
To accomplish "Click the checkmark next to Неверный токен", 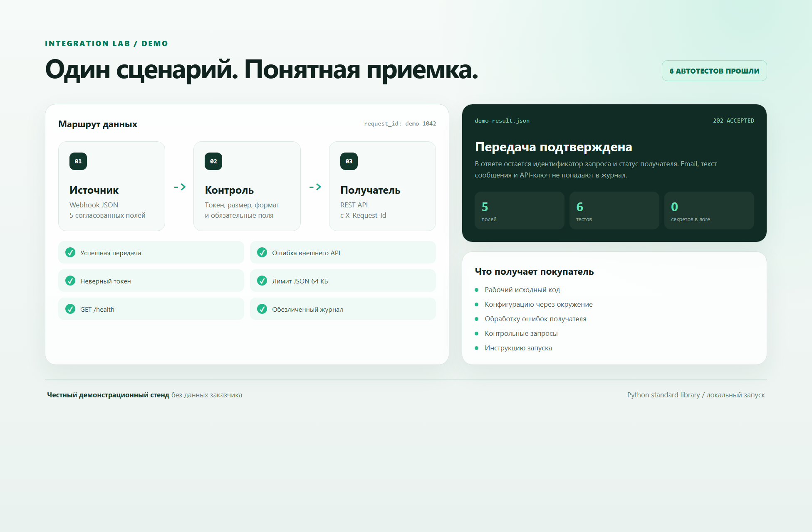I will pyautogui.click(x=70, y=281).
